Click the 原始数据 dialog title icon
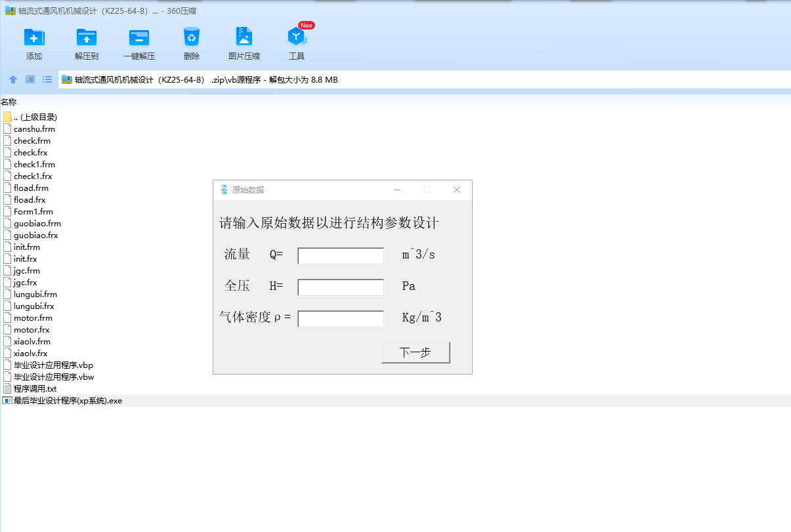The width and height of the screenshot is (791, 532). click(224, 190)
